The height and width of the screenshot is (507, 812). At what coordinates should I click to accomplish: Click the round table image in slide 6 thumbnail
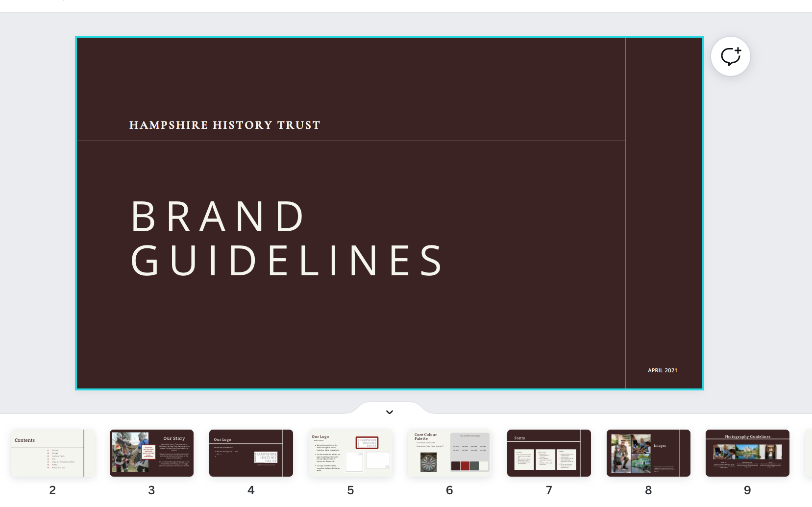[x=428, y=462]
